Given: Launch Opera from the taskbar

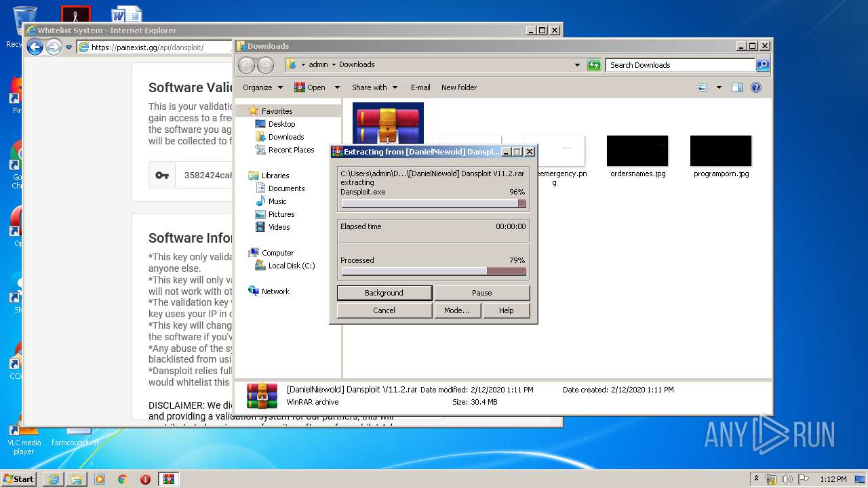Looking at the screenshot, I should (145, 479).
